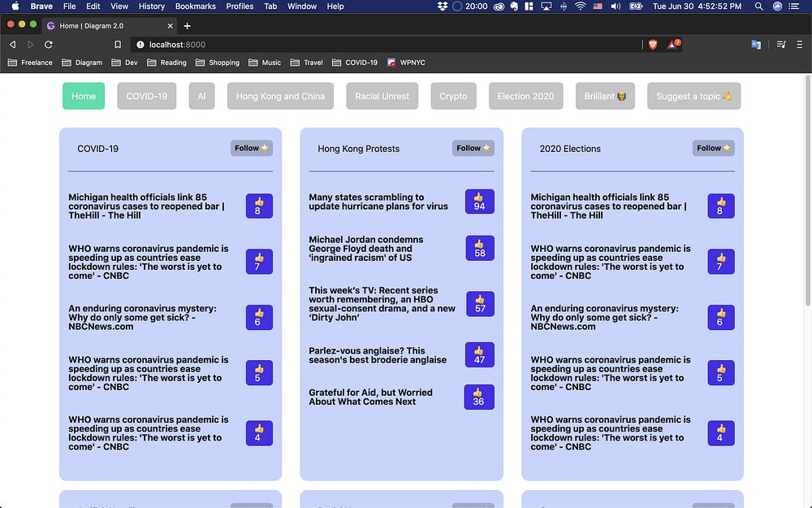The height and width of the screenshot is (508, 812).
Task: Select the Election 2020 topic tab
Action: point(525,96)
